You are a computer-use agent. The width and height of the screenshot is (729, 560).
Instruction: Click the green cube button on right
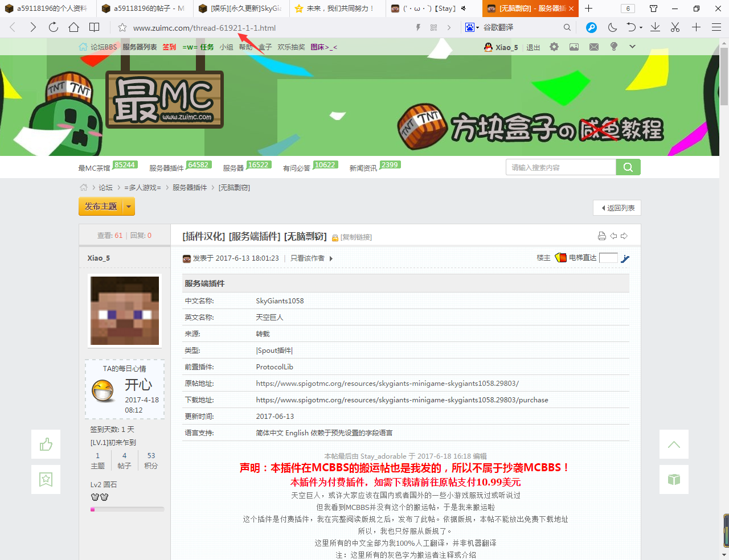click(674, 479)
